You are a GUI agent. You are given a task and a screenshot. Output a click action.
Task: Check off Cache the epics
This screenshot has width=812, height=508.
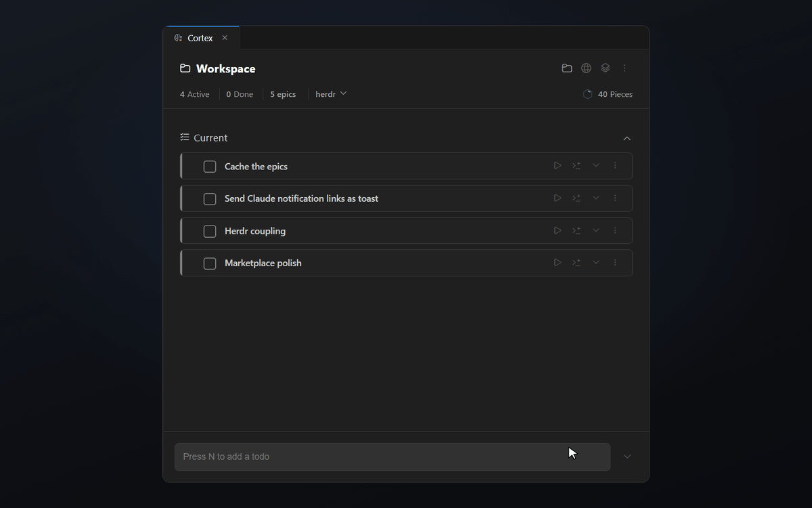210,167
